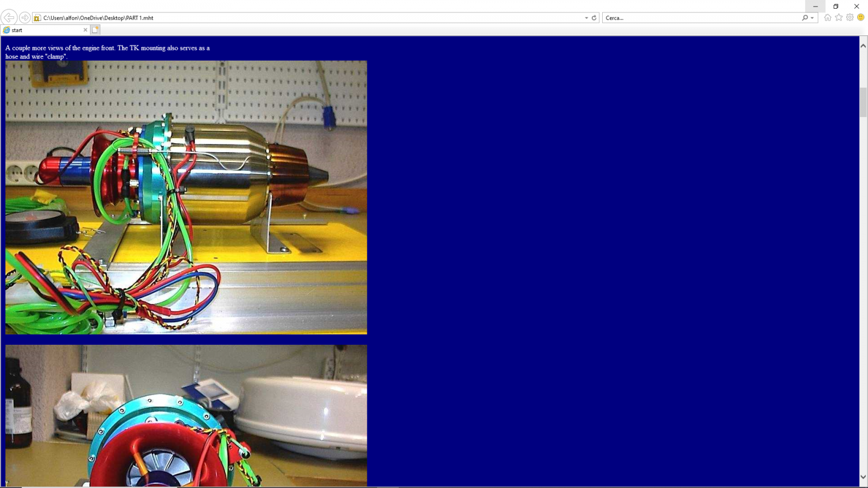The height and width of the screenshot is (488, 868).
Task: Click the scrollbar up arrow
Action: (x=863, y=46)
